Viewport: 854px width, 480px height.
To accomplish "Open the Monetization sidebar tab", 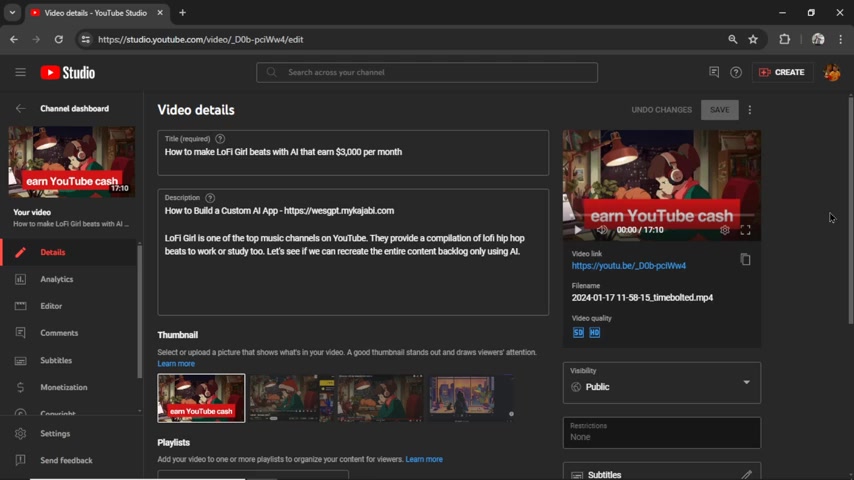I will tap(69, 387).
